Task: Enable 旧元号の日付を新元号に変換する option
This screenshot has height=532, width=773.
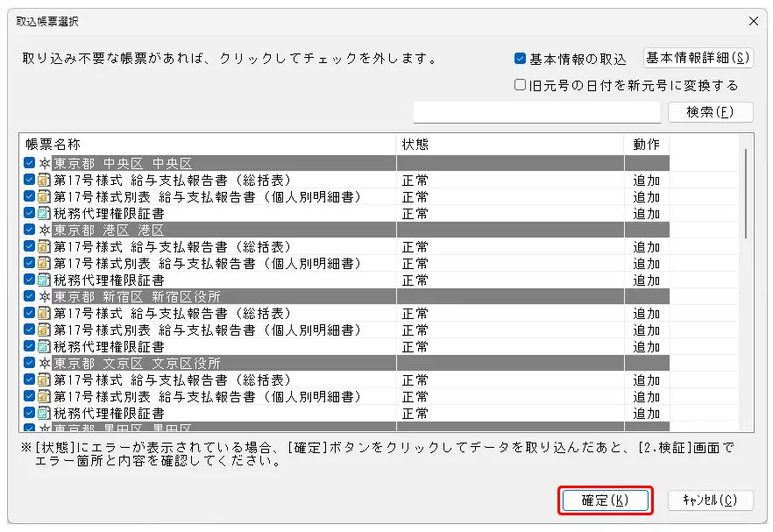Action: tap(521, 85)
